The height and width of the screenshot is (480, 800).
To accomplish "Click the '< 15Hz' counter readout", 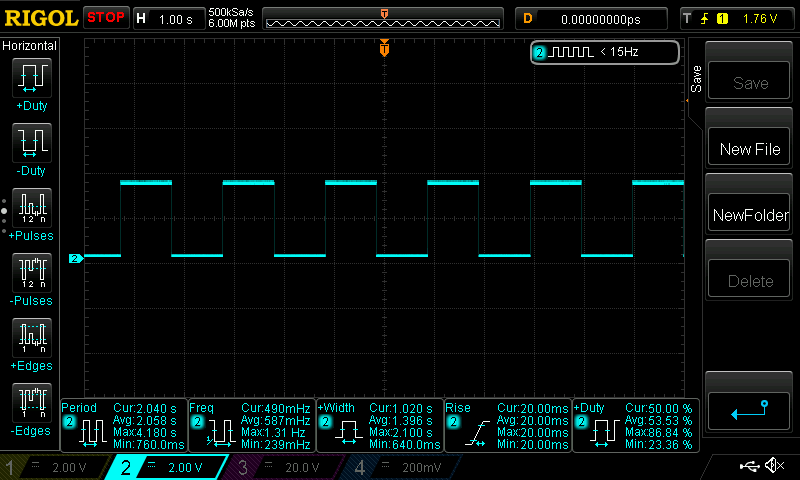I will coord(619,52).
